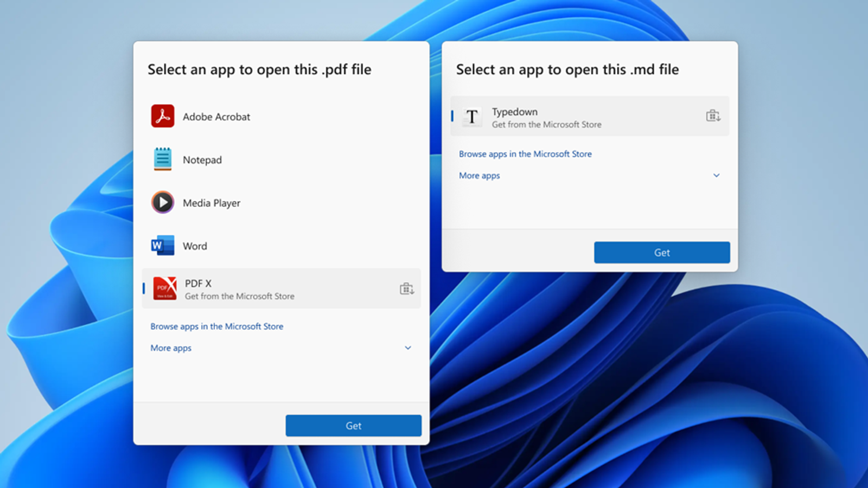
Task: Expand More apps chevron in .pdf dialog
Action: click(x=408, y=348)
